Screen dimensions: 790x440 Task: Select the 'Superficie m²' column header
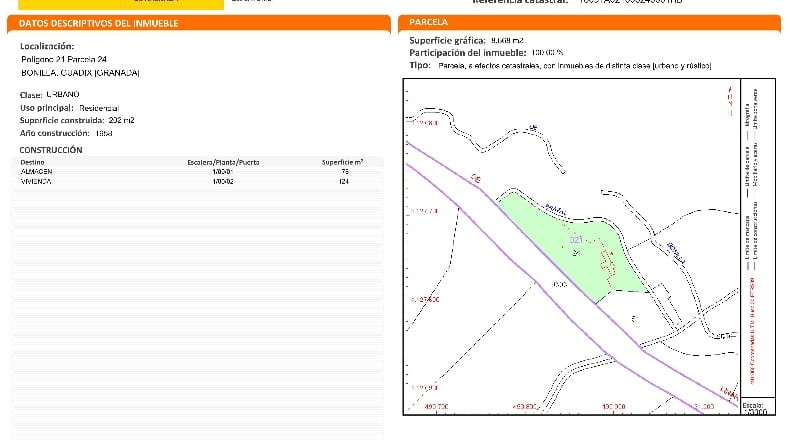[x=343, y=162]
